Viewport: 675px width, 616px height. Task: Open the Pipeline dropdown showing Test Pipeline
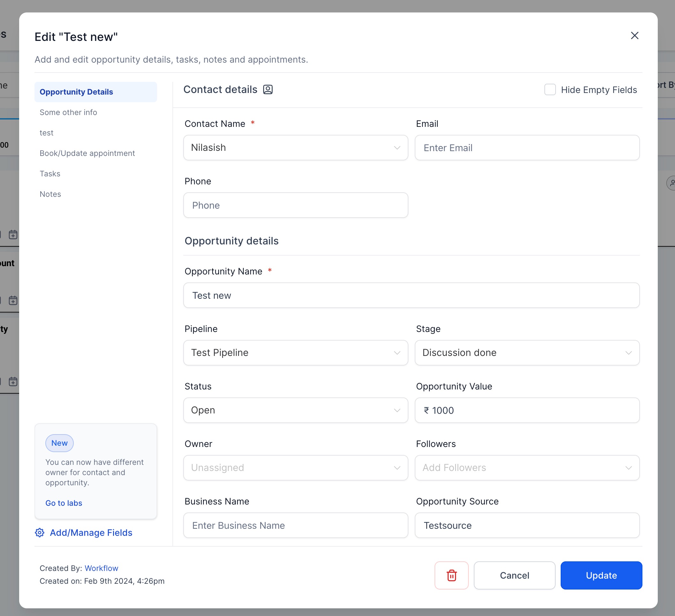(x=295, y=353)
